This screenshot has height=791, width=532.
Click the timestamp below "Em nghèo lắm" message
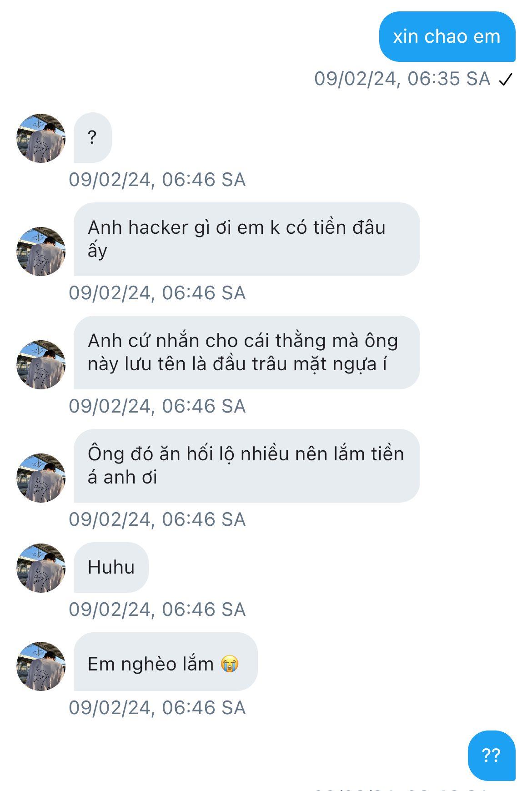pyautogui.click(x=157, y=708)
